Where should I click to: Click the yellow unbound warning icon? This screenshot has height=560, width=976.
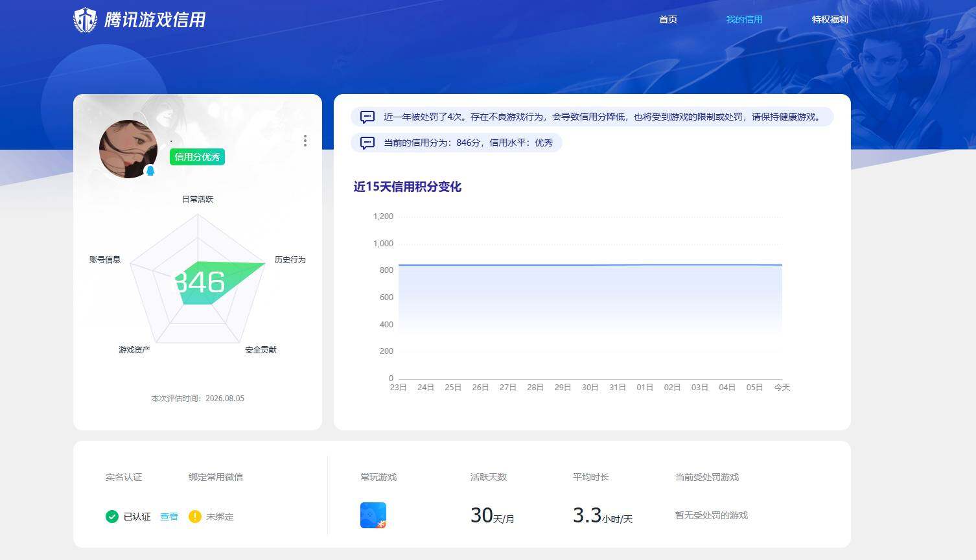tap(194, 517)
